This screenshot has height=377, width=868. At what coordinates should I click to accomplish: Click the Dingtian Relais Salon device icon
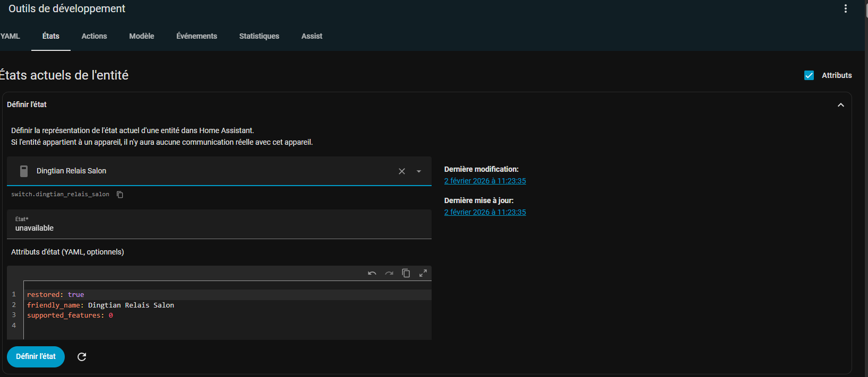[x=24, y=171]
